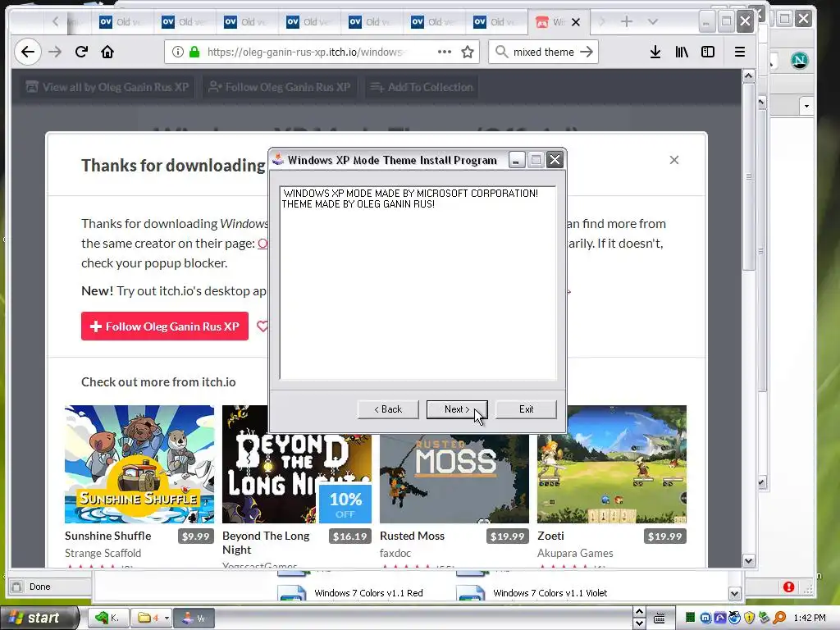Click Next in the theme installer dialog
Image resolution: width=840 pixels, height=630 pixels.
point(457,409)
